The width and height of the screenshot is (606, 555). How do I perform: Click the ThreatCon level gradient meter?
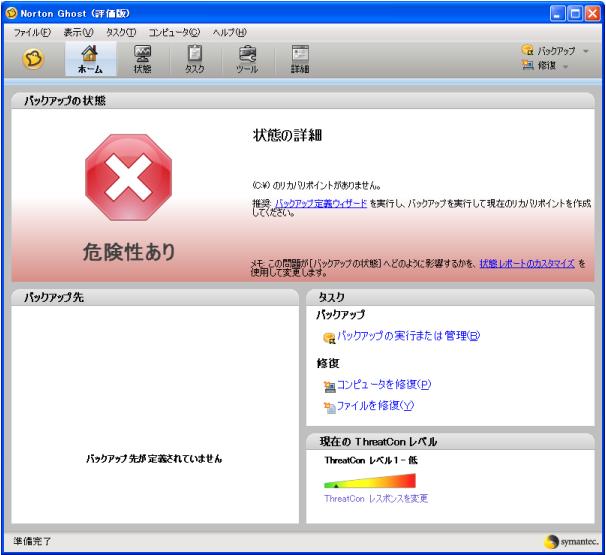pyautogui.click(x=370, y=481)
